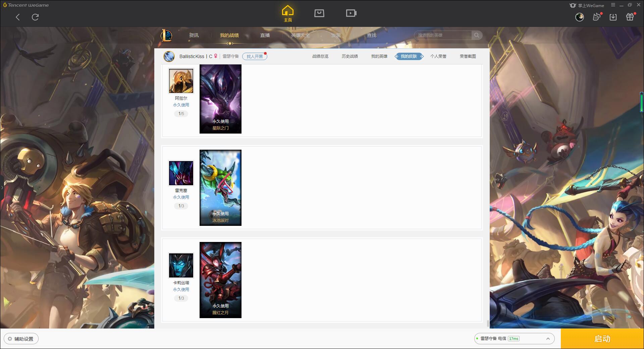Screen dimensions: 644x349
Task: Open the friends messages icon
Action: [x=597, y=17]
